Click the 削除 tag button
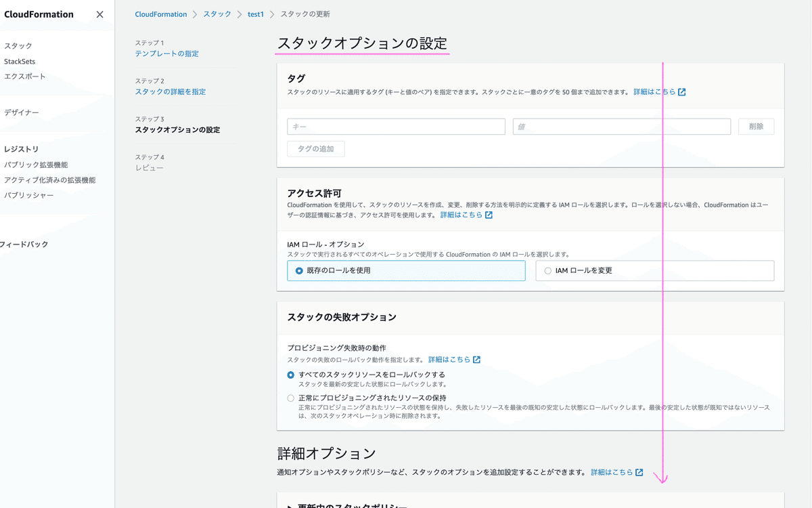Screen dimensions: 812x508 [757, 127]
